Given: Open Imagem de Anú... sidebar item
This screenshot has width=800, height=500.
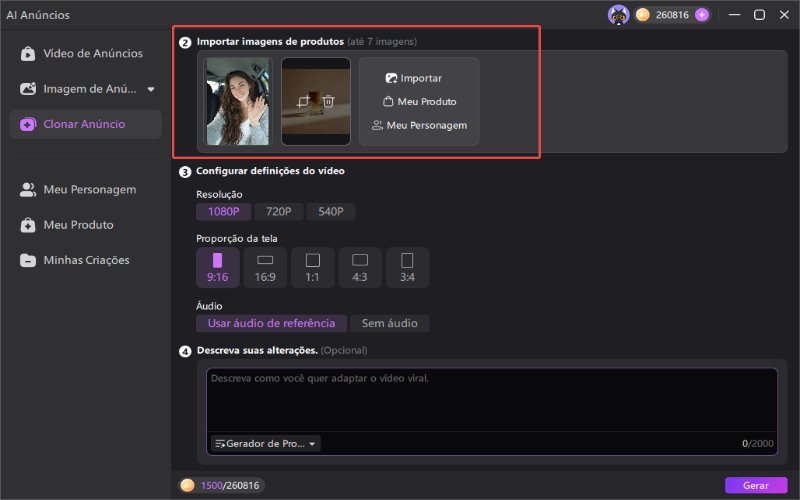Looking at the screenshot, I should point(85,89).
